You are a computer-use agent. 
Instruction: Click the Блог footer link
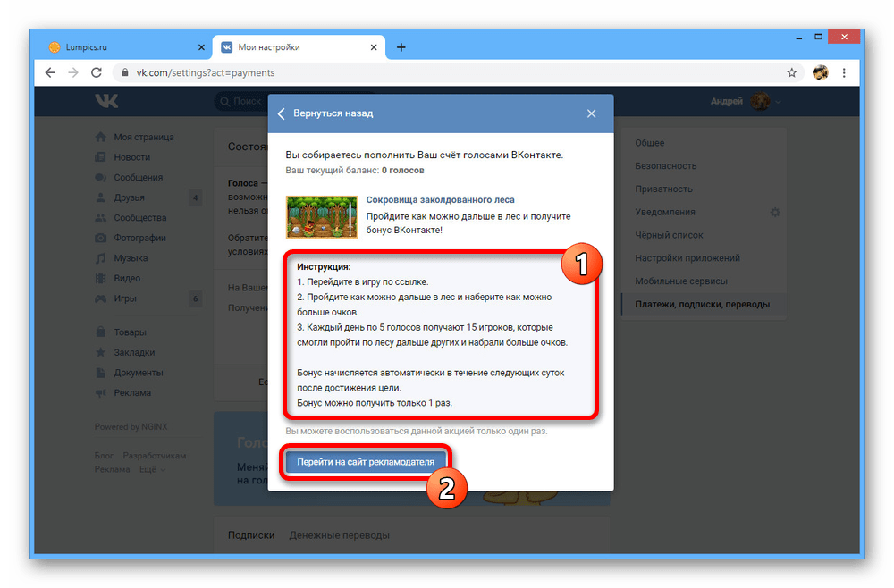pyautogui.click(x=104, y=455)
